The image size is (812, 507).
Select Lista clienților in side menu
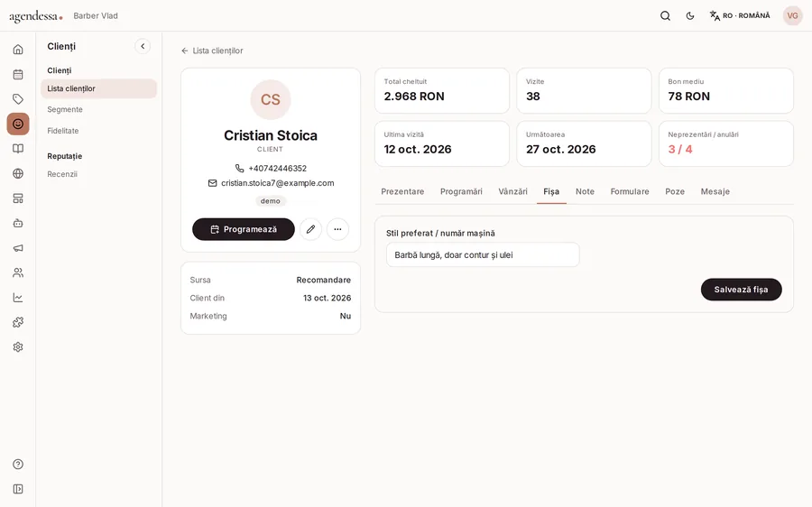tap(98, 88)
